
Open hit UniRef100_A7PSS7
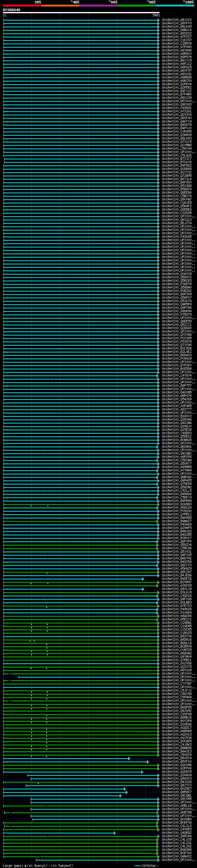pos(177,37)
